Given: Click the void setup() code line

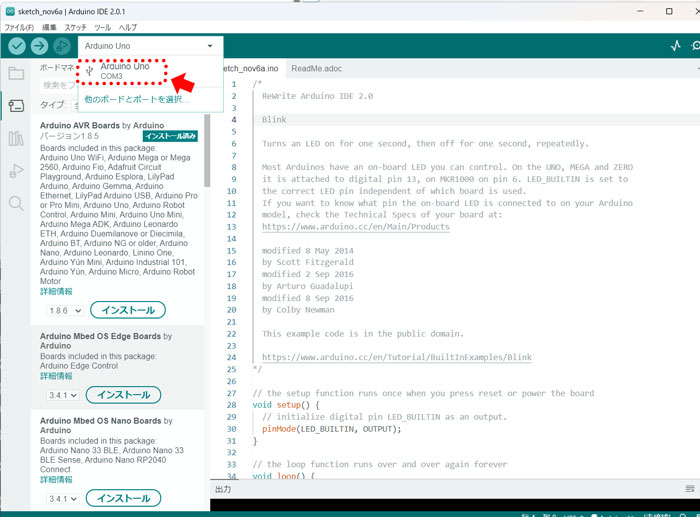Looking at the screenshot, I should (x=286, y=405).
